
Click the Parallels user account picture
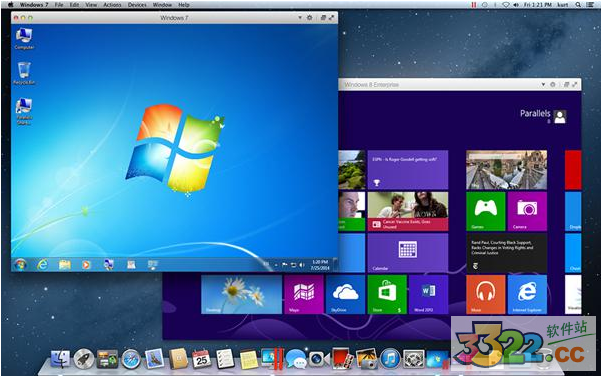(x=560, y=117)
